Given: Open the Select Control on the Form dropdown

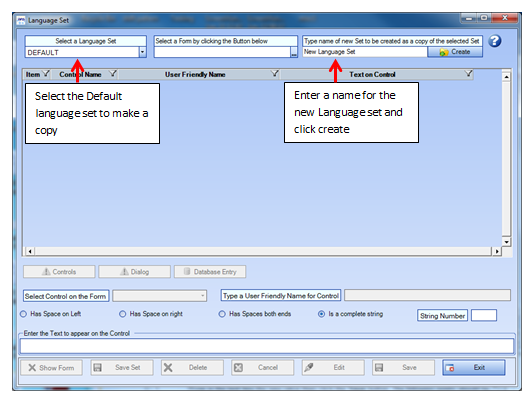Looking at the screenshot, I should pos(160,296).
